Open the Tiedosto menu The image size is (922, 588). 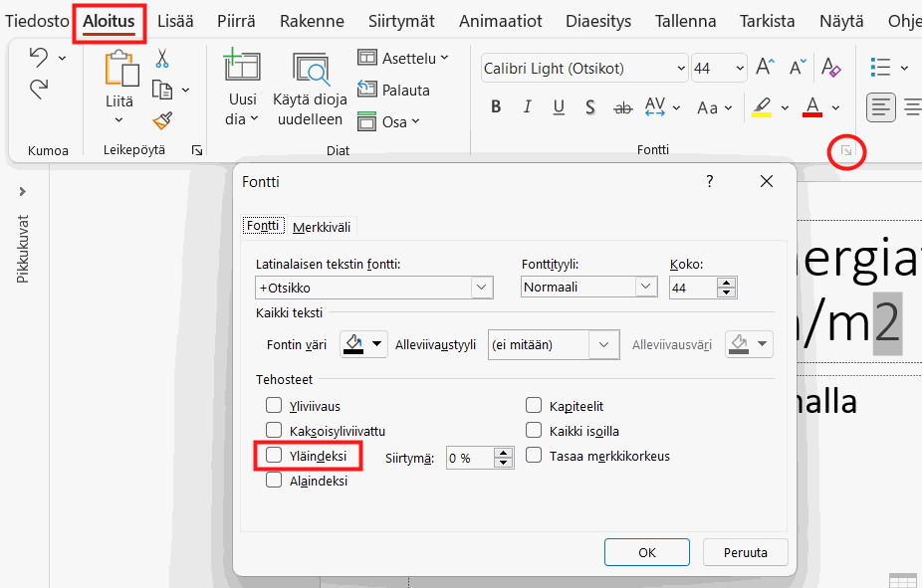click(37, 21)
